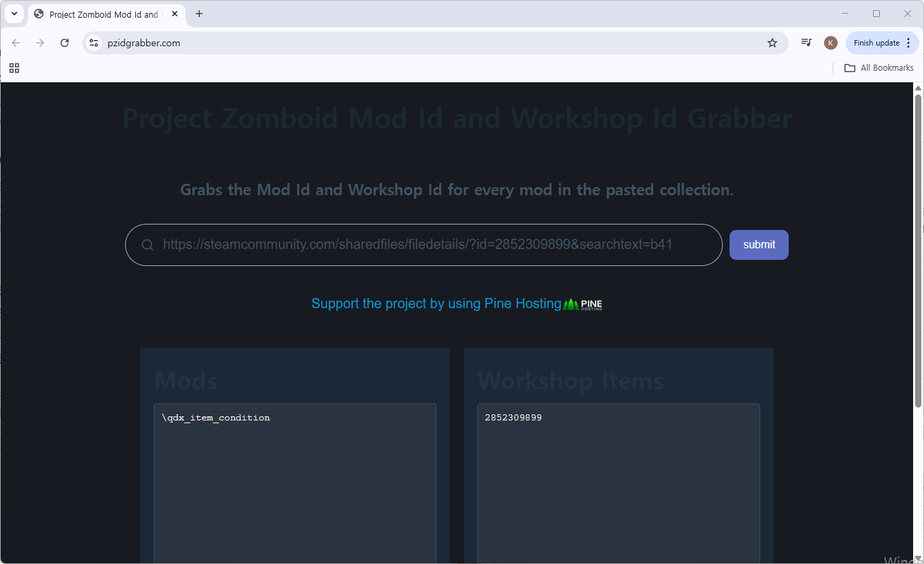Click the vertical page scrollbar thumb
This screenshot has height=564, width=924.
coord(918,252)
